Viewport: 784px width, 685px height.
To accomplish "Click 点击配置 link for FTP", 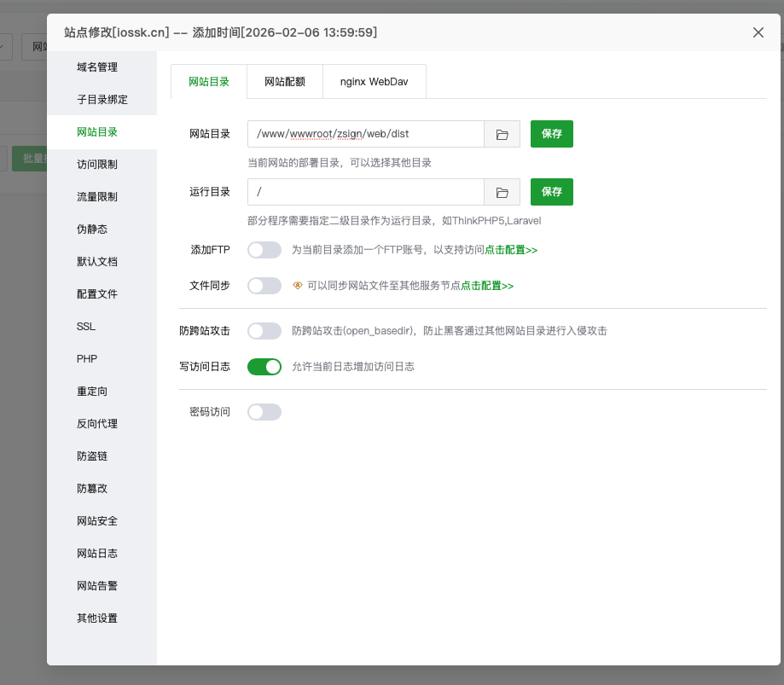I will point(510,250).
